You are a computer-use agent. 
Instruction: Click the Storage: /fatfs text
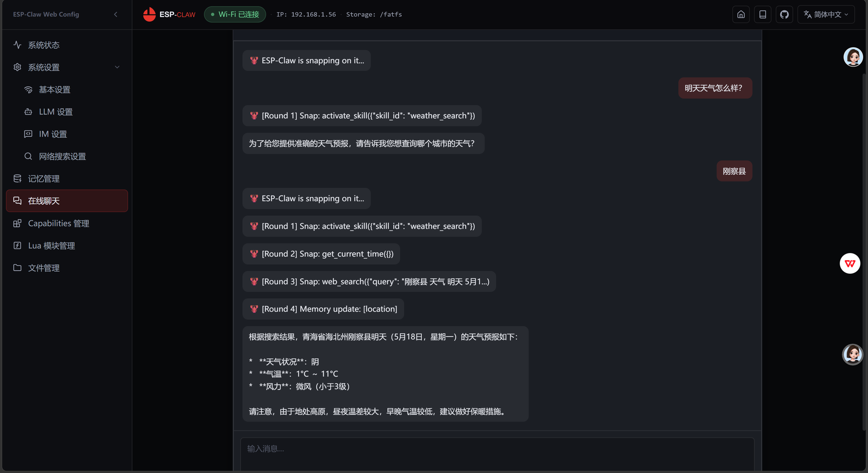click(x=374, y=14)
